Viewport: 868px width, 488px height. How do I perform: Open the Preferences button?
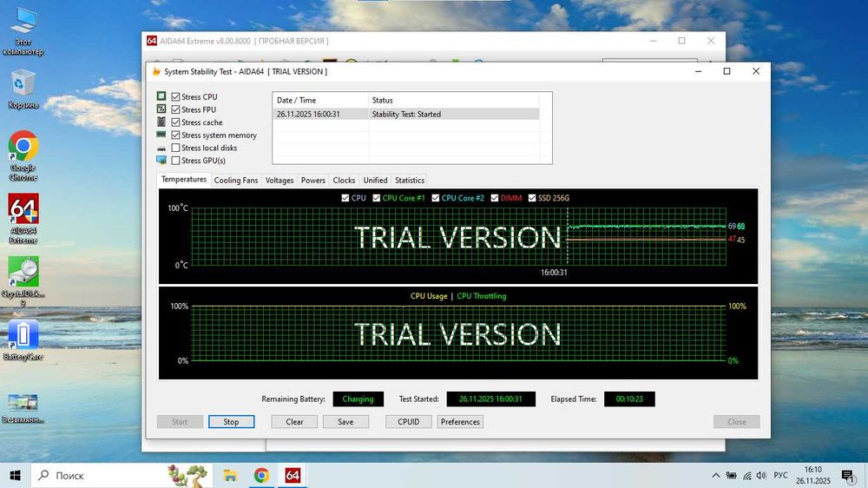[460, 421]
